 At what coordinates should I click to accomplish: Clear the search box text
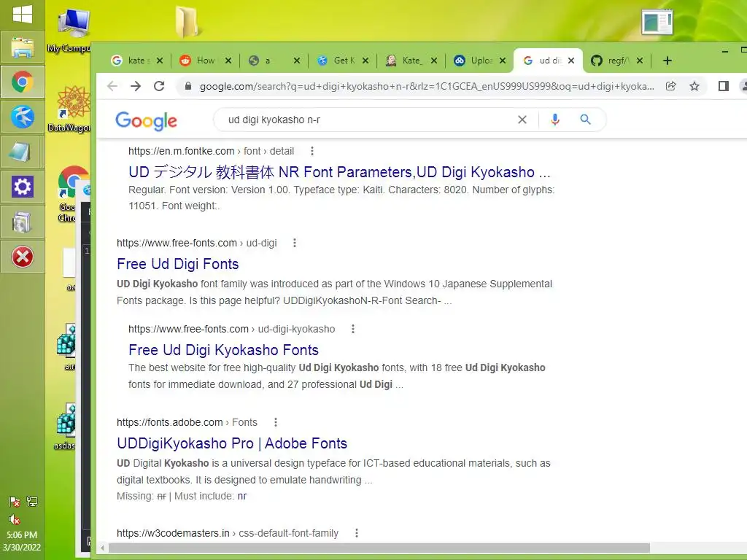point(522,120)
